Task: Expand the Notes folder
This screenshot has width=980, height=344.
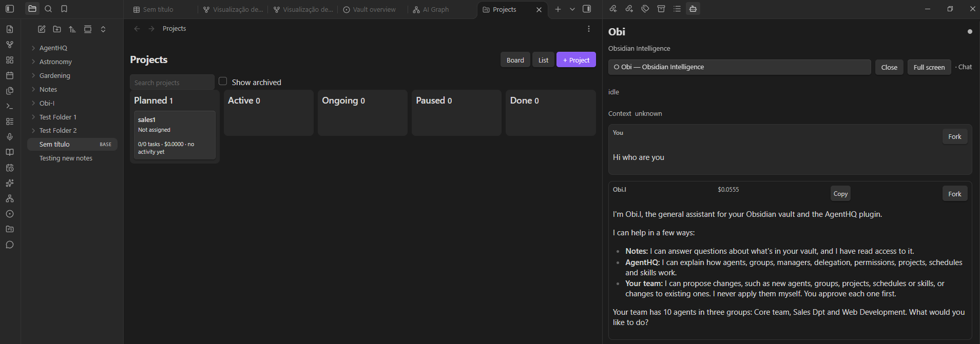Action: [33, 89]
